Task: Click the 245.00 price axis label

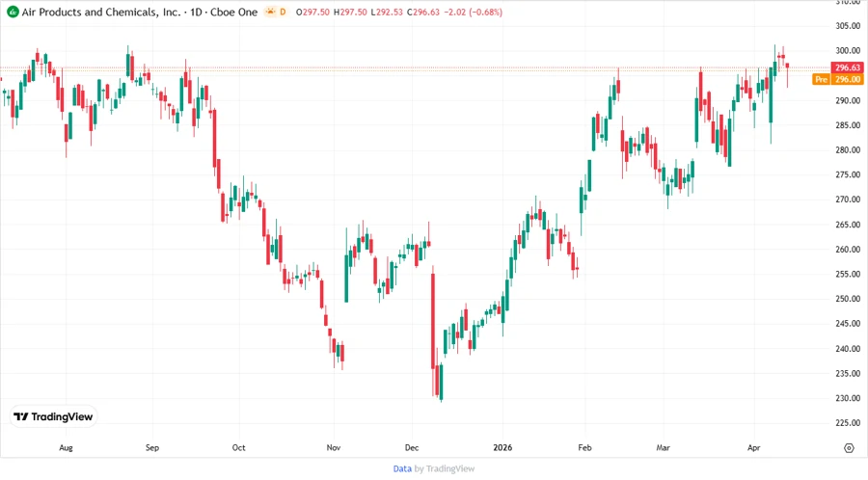Action: pyautogui.click(x=848, y=324)
